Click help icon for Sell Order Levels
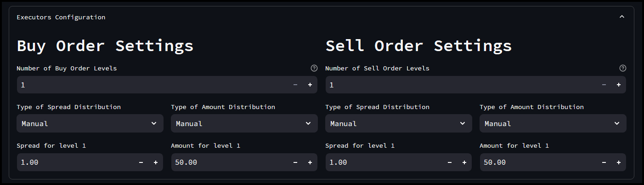 pyautogui.click(x=622, y=68)
